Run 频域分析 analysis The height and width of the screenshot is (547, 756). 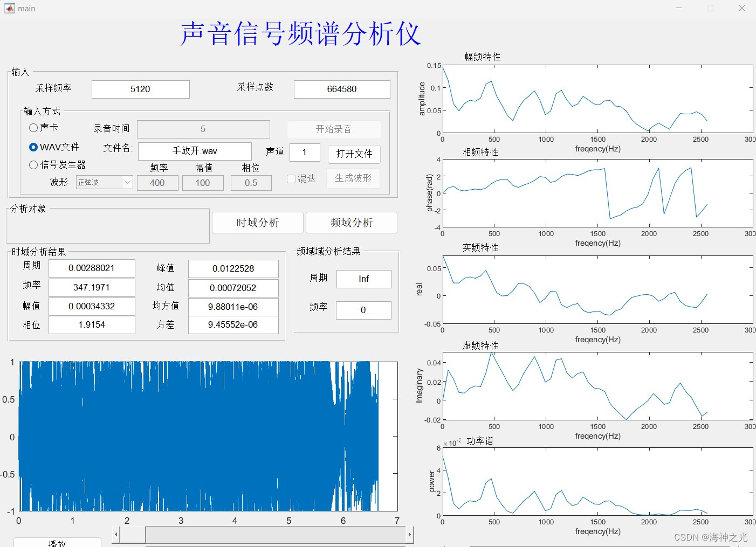[352, 223]
